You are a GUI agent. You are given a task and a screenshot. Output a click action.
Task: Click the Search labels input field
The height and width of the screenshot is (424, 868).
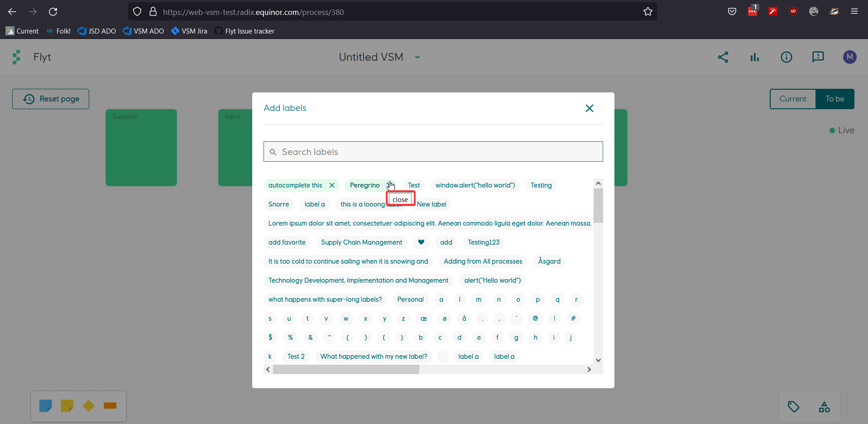click(432, 151)
